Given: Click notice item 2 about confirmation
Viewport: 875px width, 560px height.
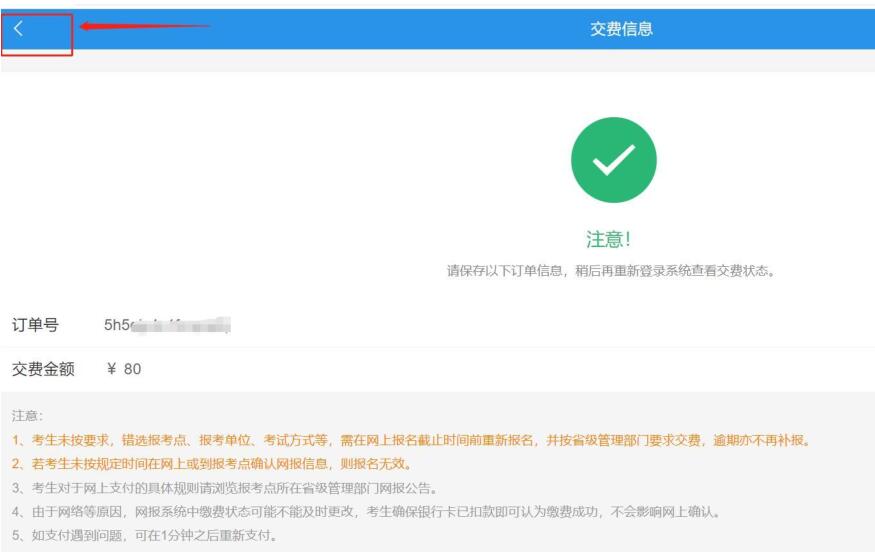Looking at the screenshot, I should click(x=213, y=464).
